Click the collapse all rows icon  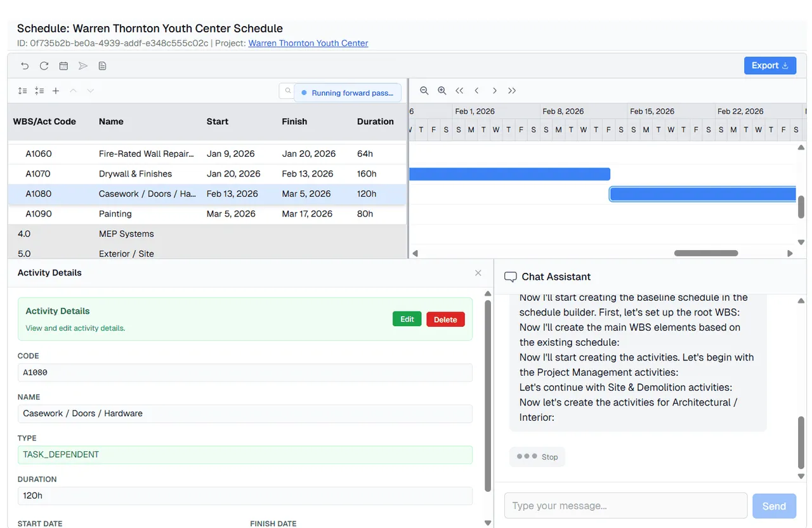(39, 91)
